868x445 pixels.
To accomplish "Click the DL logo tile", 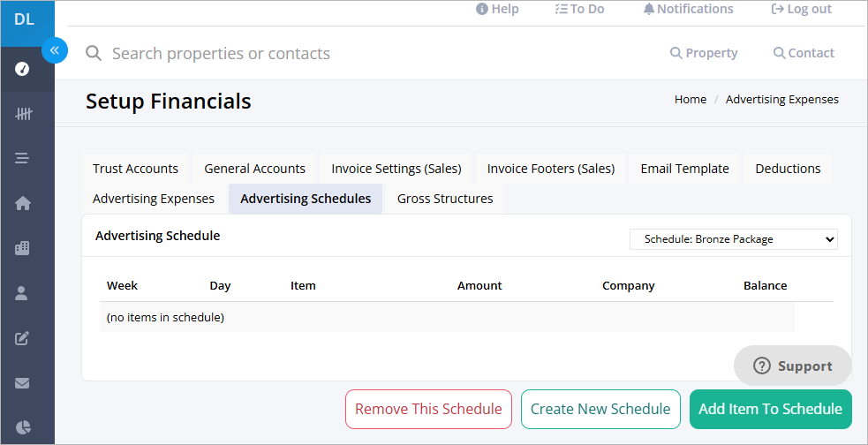I will pos(27,23).
